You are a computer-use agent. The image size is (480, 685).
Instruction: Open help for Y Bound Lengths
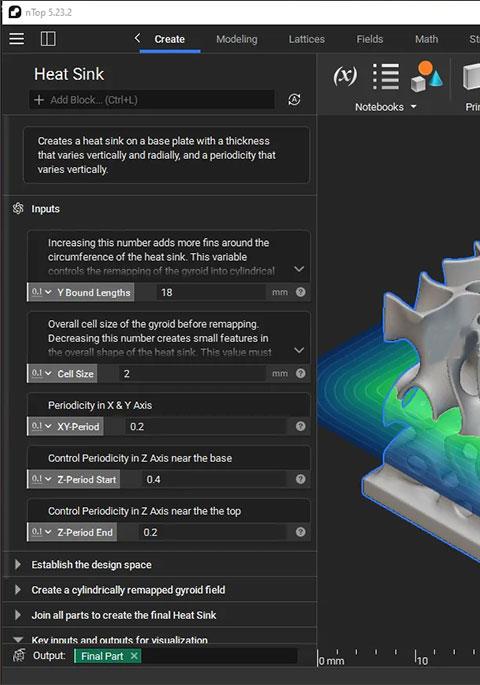[x=300, y=292]
